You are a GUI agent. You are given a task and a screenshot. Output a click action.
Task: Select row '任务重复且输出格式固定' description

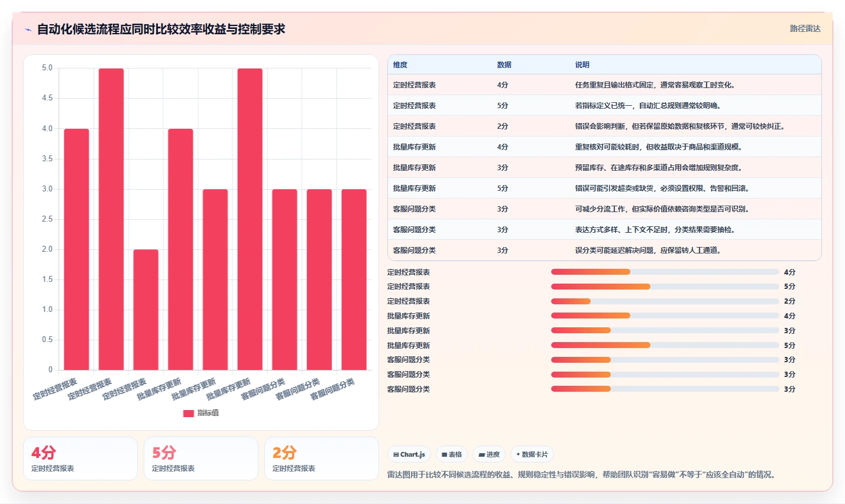655,85
